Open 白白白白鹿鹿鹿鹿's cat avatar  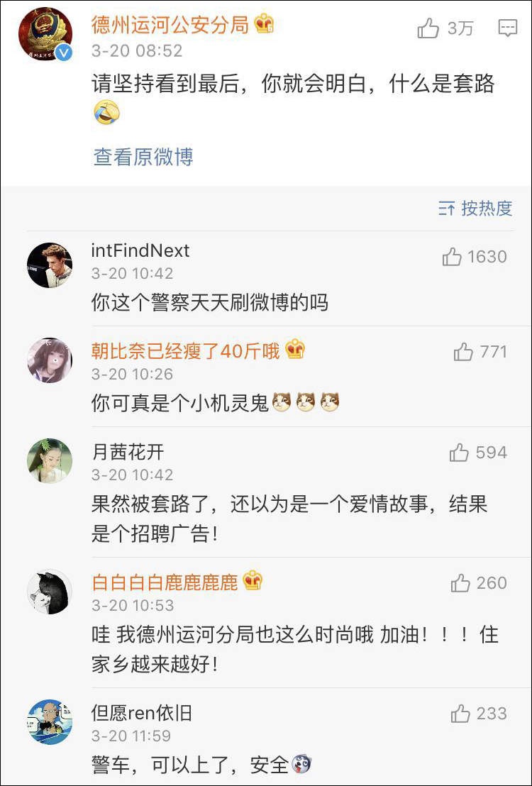pos(50,592)
